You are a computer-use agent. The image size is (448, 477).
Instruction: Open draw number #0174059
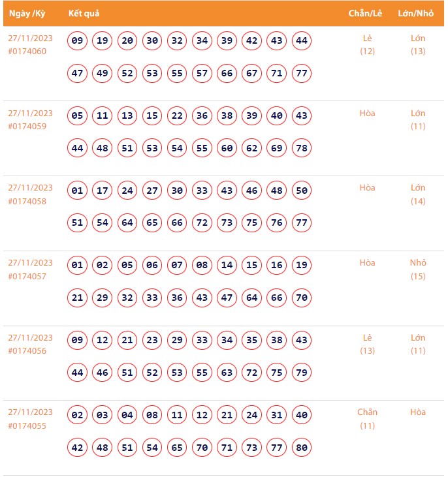27,126
